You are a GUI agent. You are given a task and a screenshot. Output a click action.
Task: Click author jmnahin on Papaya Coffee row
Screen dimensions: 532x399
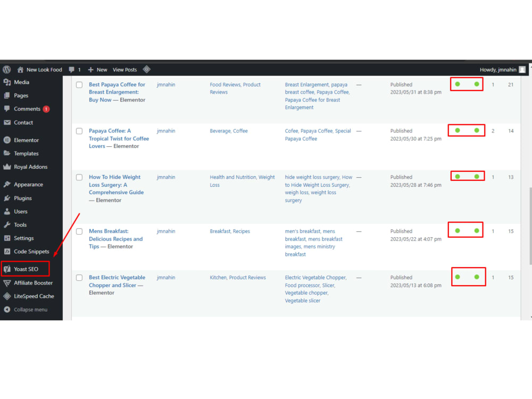click(x=166, y=131)
